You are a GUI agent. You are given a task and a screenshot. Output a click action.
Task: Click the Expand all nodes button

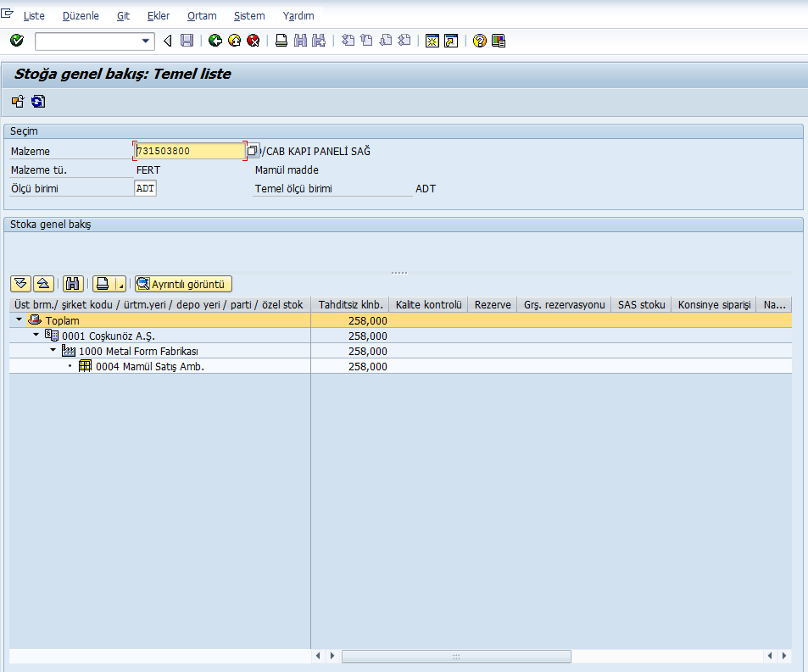[20, 284]
